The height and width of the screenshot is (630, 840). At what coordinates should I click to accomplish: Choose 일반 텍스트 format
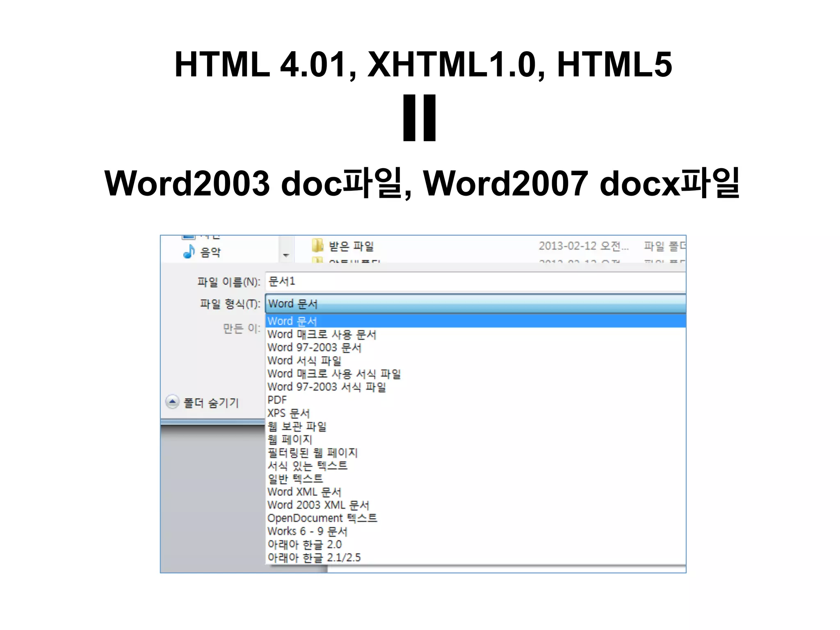coord(476,479)
